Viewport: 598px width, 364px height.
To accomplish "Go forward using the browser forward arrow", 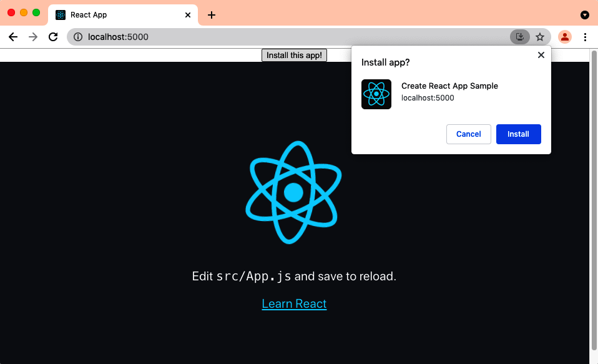I will click(33, 37).
